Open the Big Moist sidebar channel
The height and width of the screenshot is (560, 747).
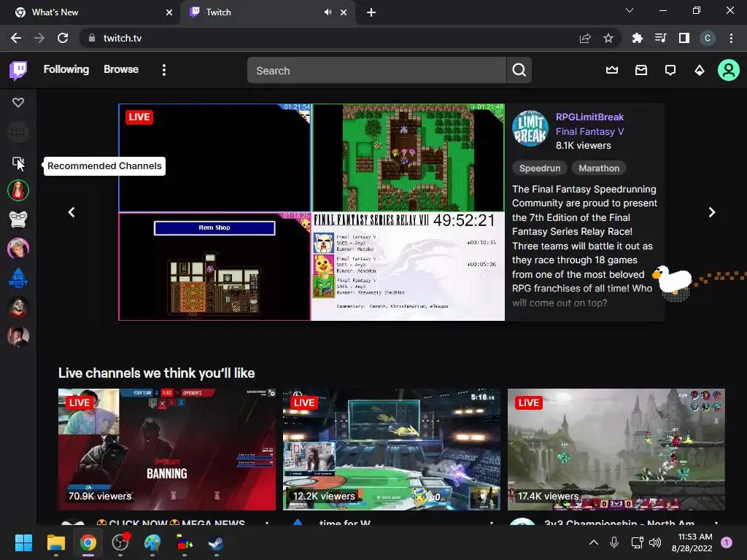pyautogui.click(x=18, y=278)
